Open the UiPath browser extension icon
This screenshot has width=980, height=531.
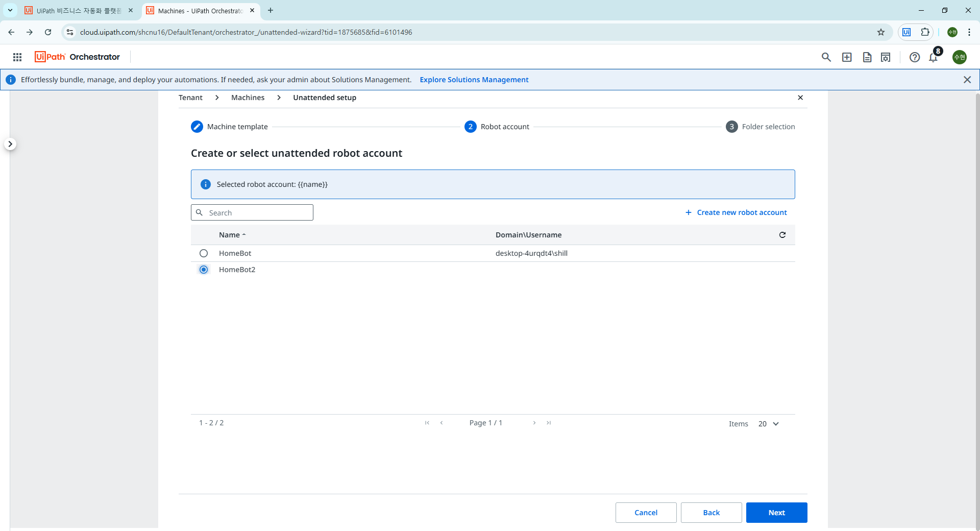pyautogui.click(x=906, y=32)
